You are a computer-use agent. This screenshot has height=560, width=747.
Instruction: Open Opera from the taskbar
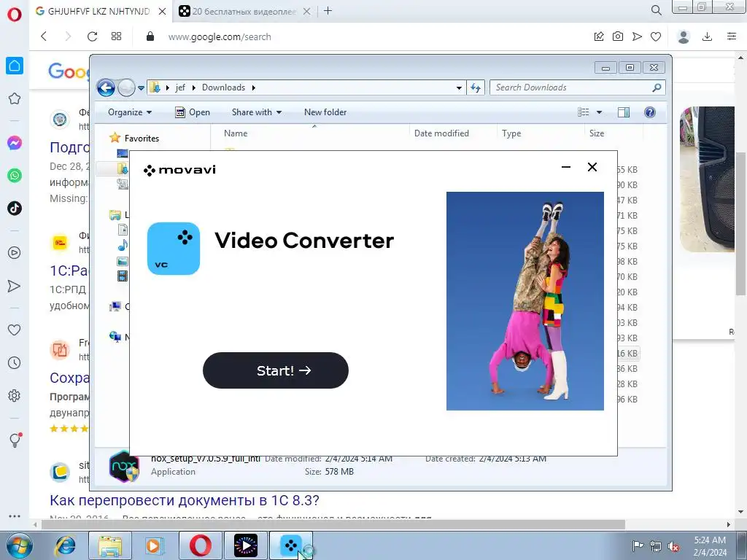pyautogui.click(x=201, y=545)
